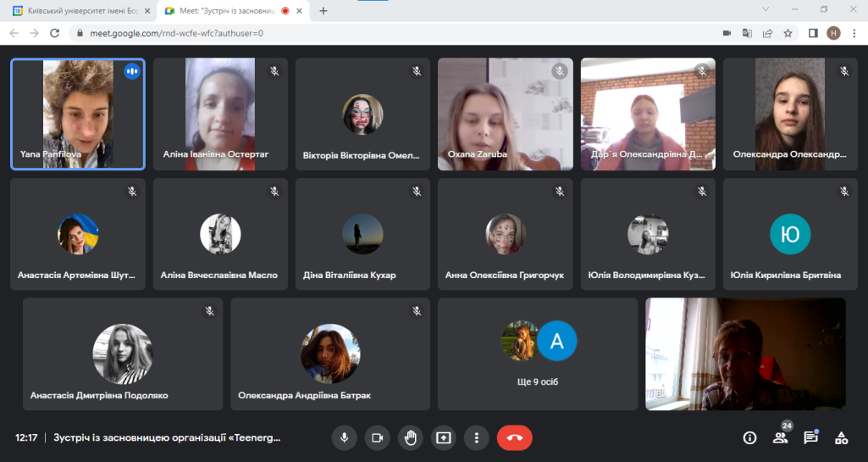Click the muted mic icon on Анастасія Дмитрівна Подоляко tile

click(210, 311)
